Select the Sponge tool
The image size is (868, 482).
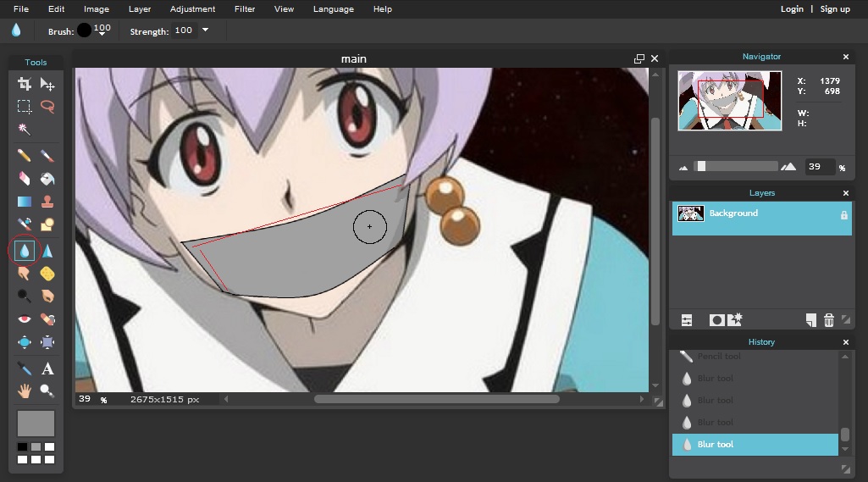coord(47,274)
